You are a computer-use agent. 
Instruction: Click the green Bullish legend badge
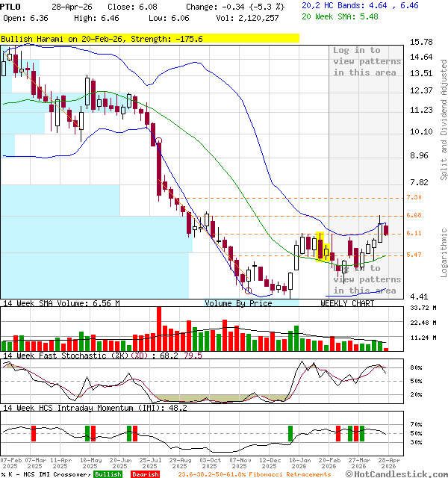pyautogui.click(x=108, y=474)
